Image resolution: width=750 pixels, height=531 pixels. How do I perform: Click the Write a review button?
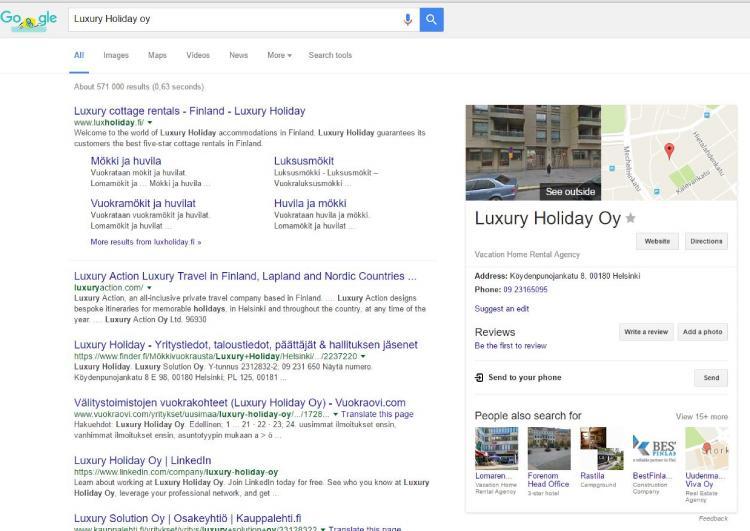[x=646, y=332]
